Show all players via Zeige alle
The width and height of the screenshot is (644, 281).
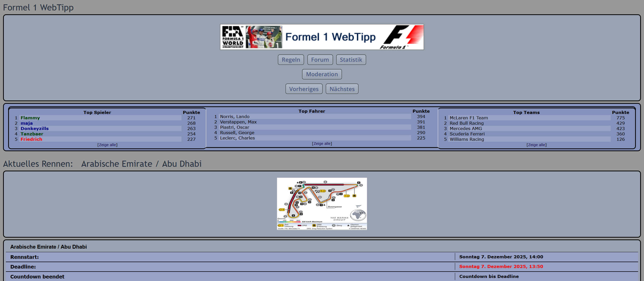[x=107, y=145]
